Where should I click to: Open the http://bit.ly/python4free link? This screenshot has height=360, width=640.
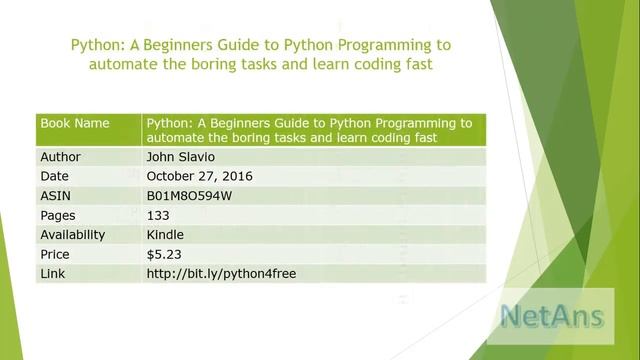coord(221,273)
